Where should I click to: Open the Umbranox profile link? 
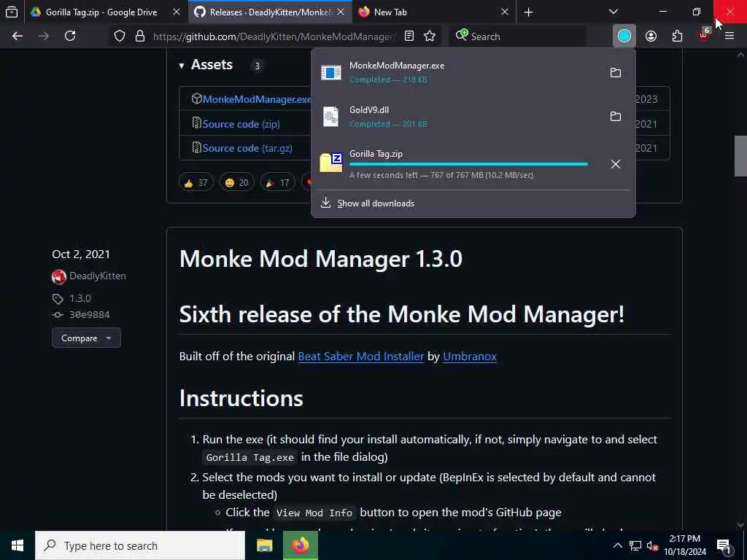[x=470, y=357]
